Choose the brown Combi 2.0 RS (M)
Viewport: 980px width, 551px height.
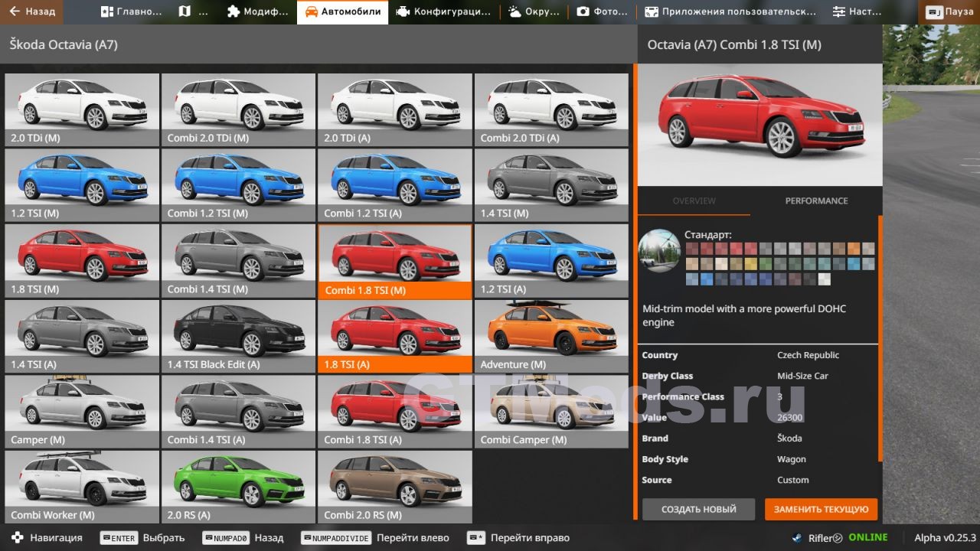(394, 486)
